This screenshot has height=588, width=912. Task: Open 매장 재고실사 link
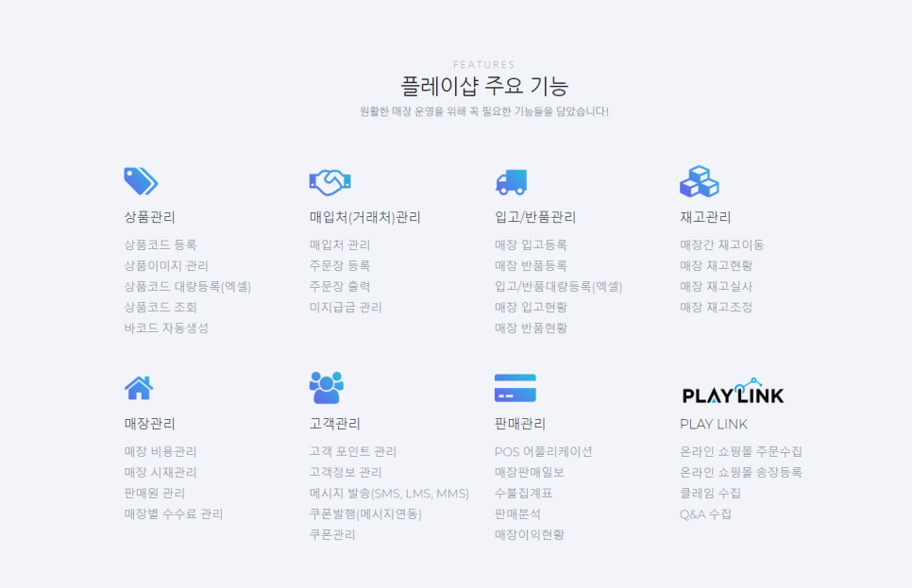pos(716,286)
